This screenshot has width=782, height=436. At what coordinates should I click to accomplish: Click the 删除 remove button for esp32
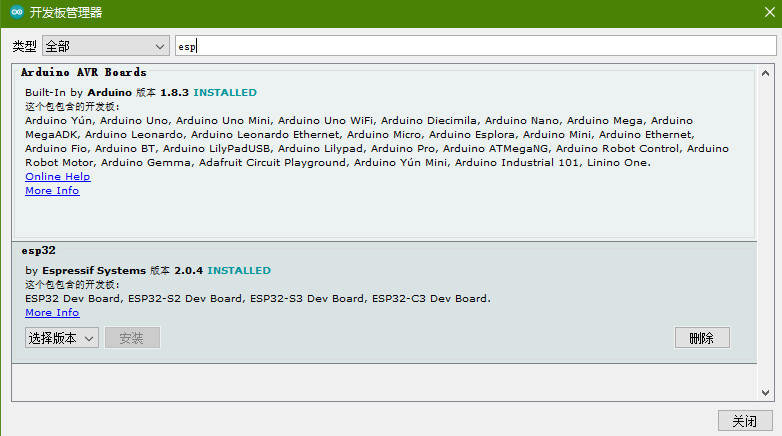click(702, 338)
